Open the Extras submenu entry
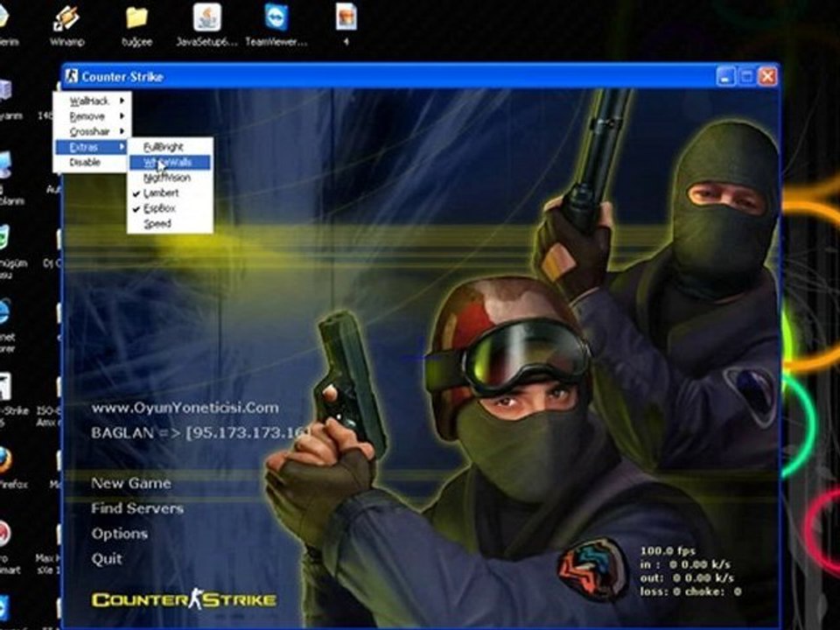This screenshot has height=630, width=840. 92,147
